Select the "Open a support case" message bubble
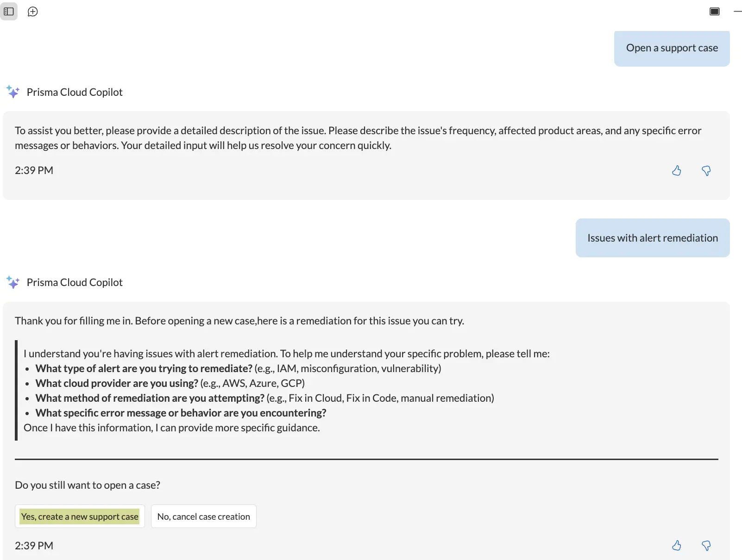This screenshot has width=742, height=560. pos(672,48)
